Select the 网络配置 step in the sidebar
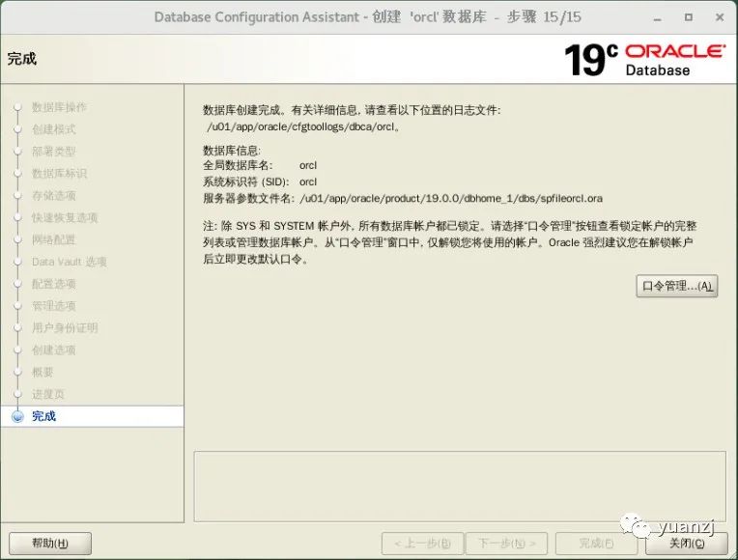This screenshot has height=560, width=738. (x=54, y=239)
